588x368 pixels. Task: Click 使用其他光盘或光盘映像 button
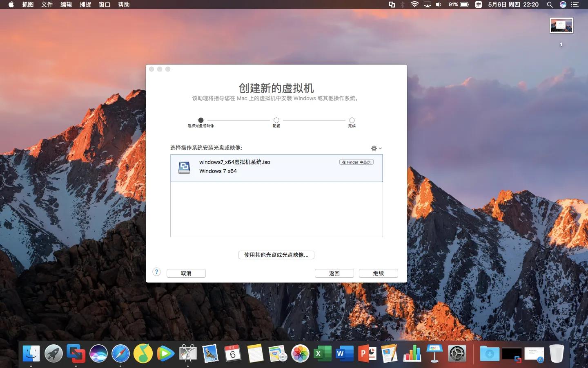[x=276, y=255]
